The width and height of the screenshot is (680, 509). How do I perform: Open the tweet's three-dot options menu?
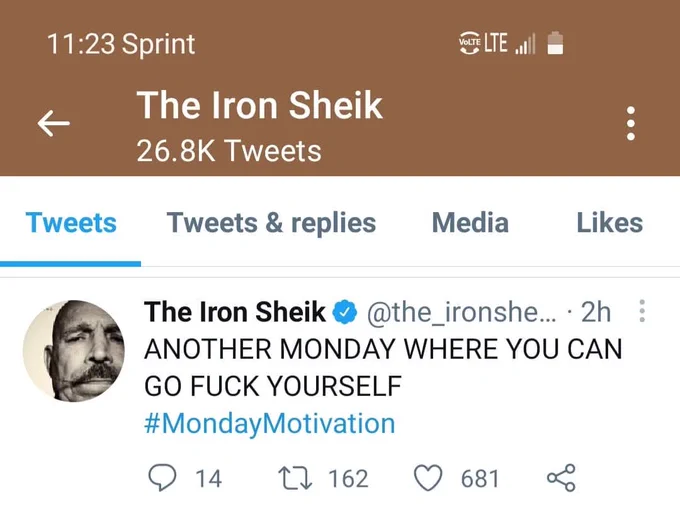(x=642, y=311)
